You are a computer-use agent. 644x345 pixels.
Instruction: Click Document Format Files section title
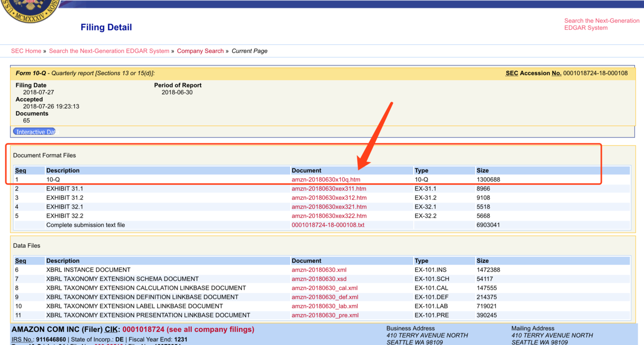pyautogui.click(x=44, y=155)
